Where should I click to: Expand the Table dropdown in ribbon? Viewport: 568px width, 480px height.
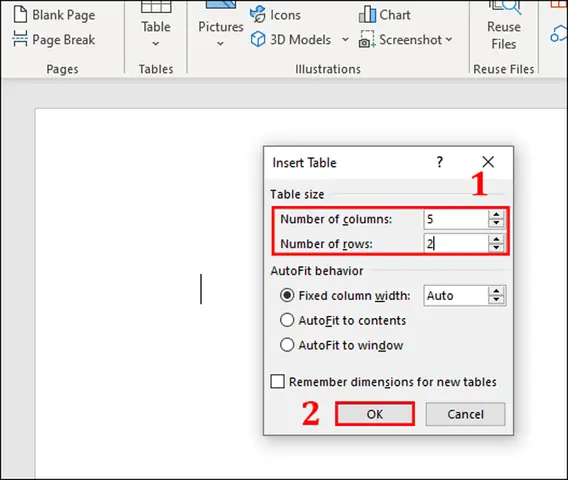(156, 43)
